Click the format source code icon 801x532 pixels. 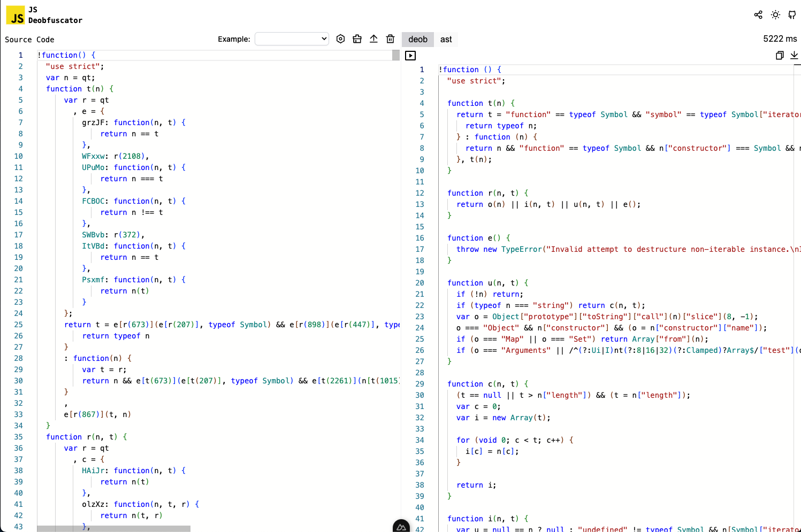click(357, 38)
